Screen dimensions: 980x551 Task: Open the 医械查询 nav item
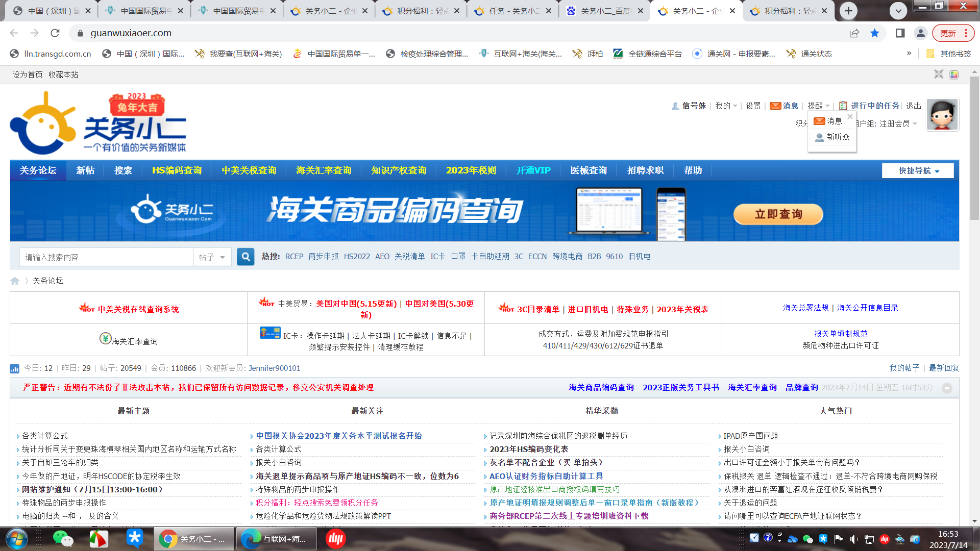[x=589, y=170]
